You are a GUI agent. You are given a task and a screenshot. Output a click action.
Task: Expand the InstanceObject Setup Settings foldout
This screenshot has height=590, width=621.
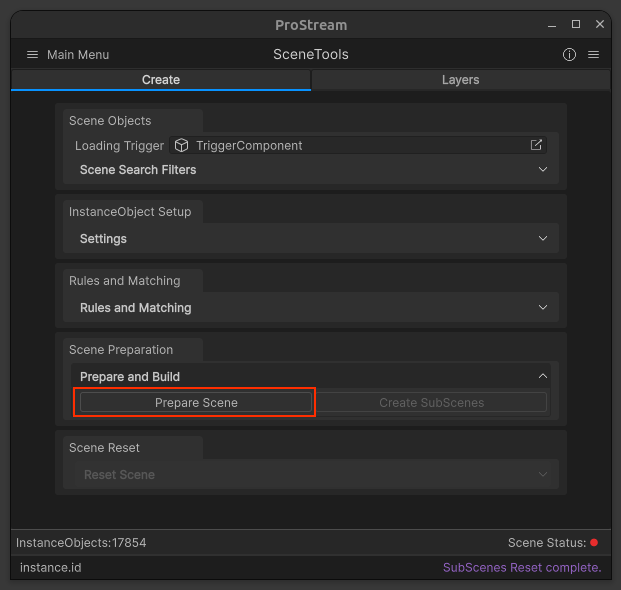[x=310, y=239]
